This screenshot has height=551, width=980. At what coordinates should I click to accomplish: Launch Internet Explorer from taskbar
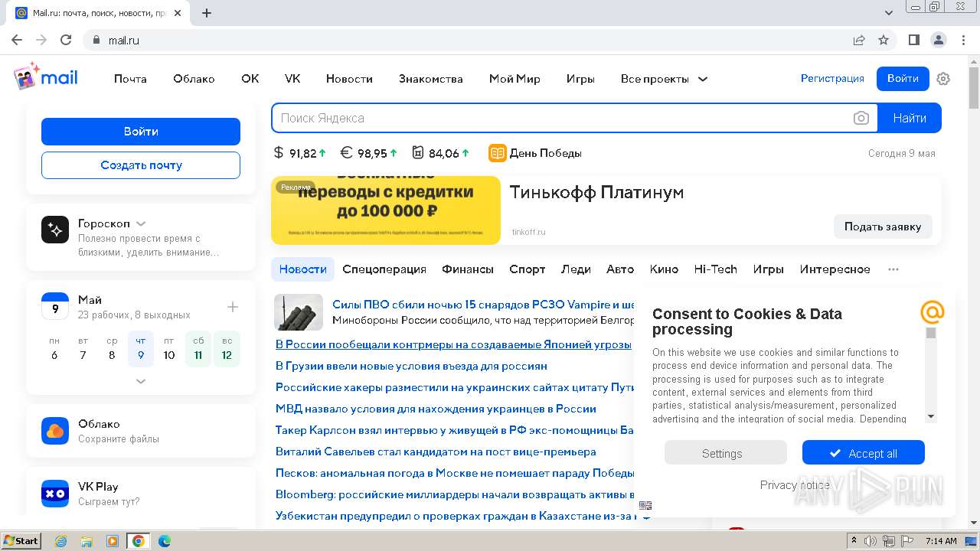coord(60,541)
